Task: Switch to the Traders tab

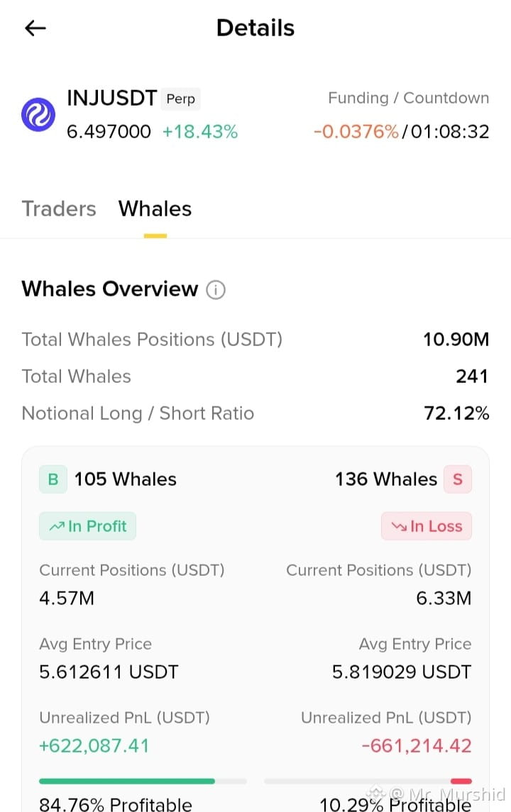Action: point(59,208)
